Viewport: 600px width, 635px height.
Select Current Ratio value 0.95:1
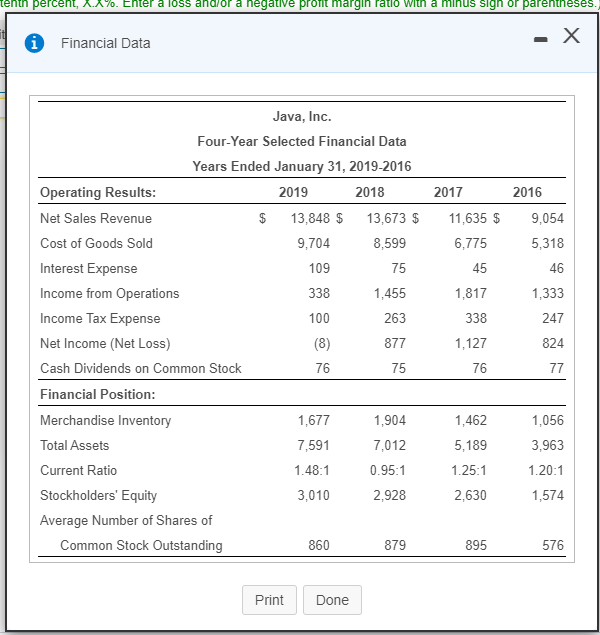click(x=387, y=471)
